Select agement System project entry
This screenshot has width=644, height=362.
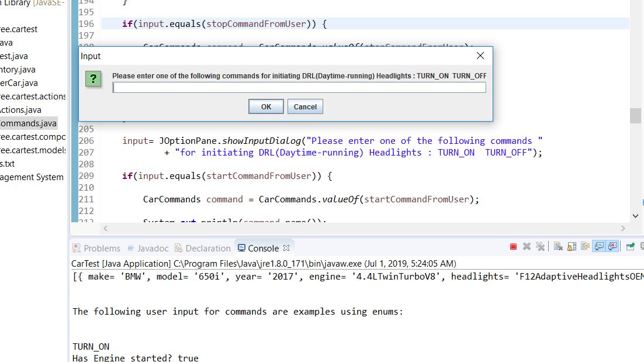[32, 177]
